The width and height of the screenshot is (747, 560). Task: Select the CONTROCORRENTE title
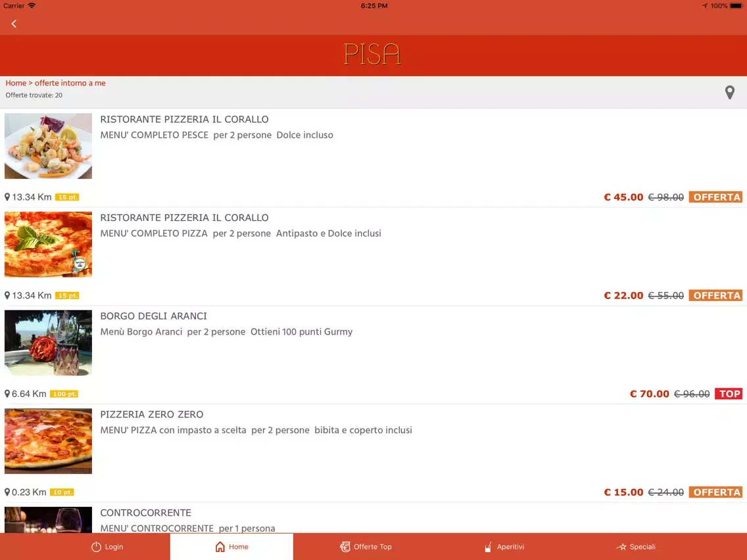pos(146,513)
